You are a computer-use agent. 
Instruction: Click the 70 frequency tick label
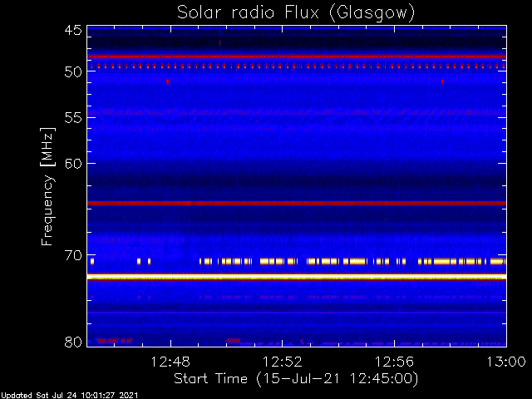[73, 255]
